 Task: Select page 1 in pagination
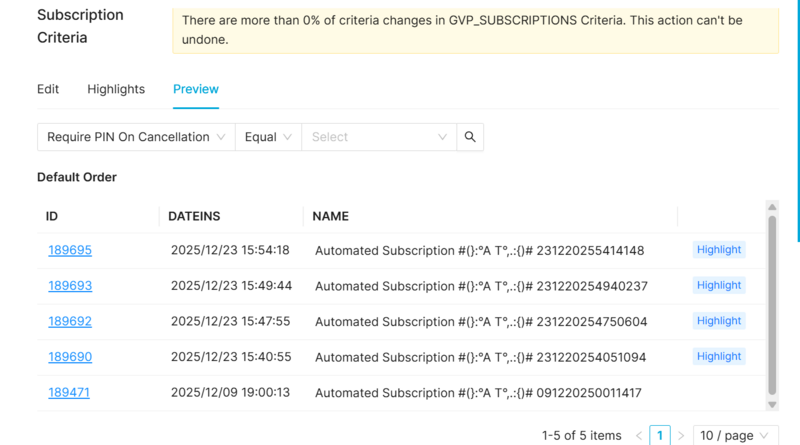coord(660,436)
